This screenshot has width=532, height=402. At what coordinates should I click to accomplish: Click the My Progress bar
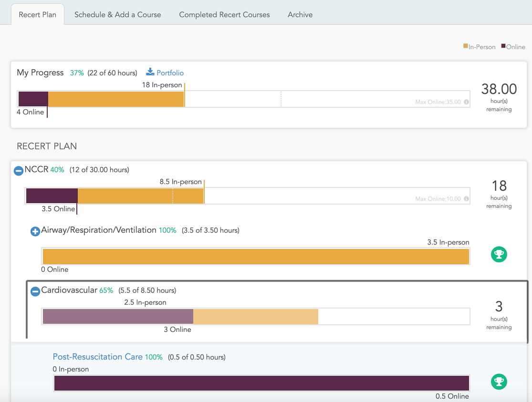click(191, 99)
